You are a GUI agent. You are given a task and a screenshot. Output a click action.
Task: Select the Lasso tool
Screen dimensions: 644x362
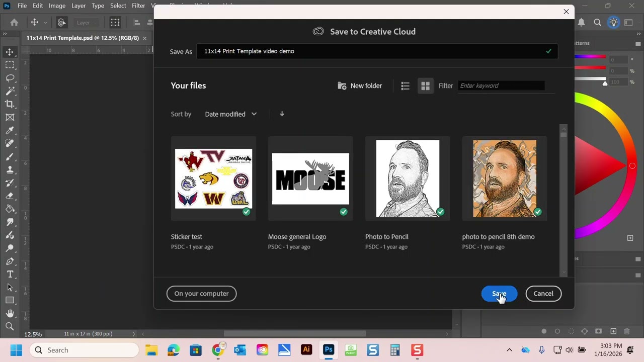[x=10, y=78]
